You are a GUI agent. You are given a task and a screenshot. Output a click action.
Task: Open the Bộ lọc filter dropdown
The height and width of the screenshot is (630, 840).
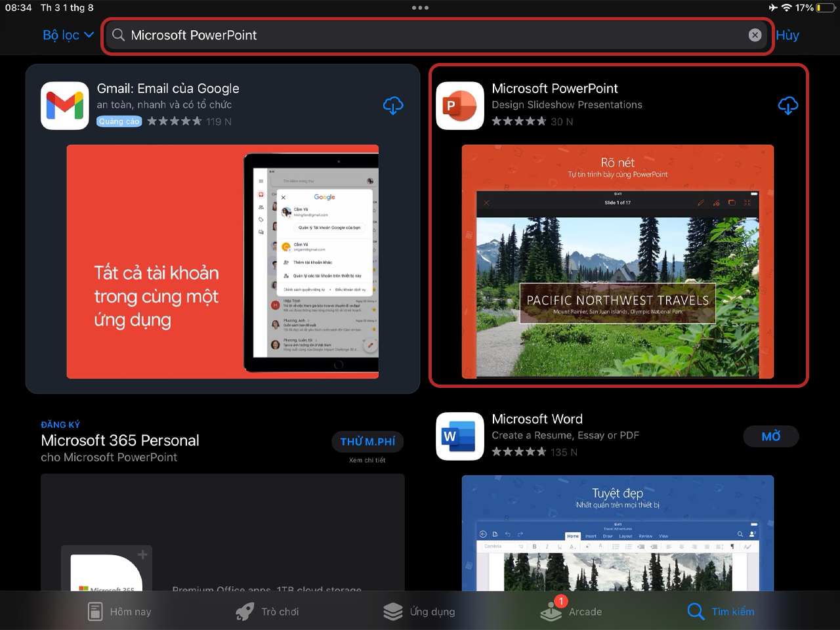(68, 35)
